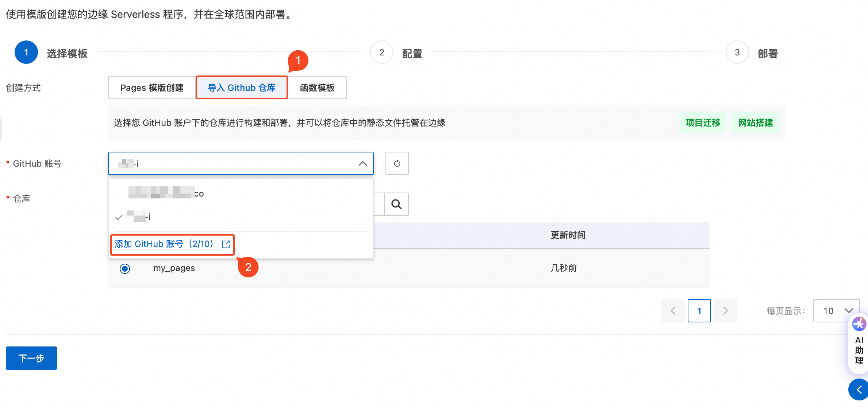Choose the account ending in co
The image size is (868, 407).
tap(166, 193)
